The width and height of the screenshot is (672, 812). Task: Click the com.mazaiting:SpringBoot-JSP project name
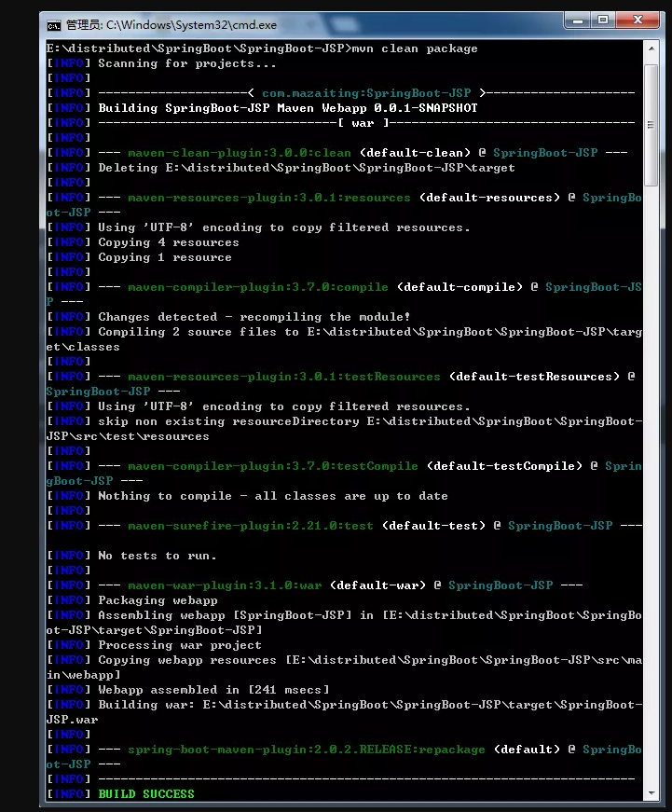[x=366, y=93]
